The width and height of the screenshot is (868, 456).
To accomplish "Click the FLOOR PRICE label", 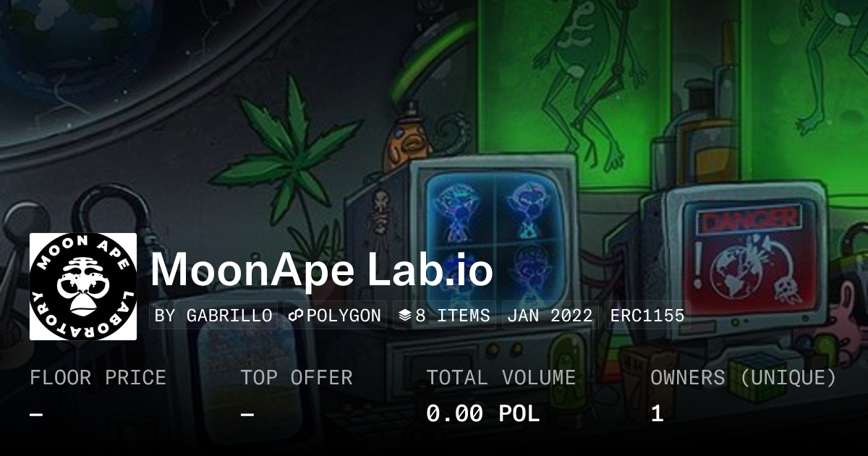I will click(x=98, y=378).
